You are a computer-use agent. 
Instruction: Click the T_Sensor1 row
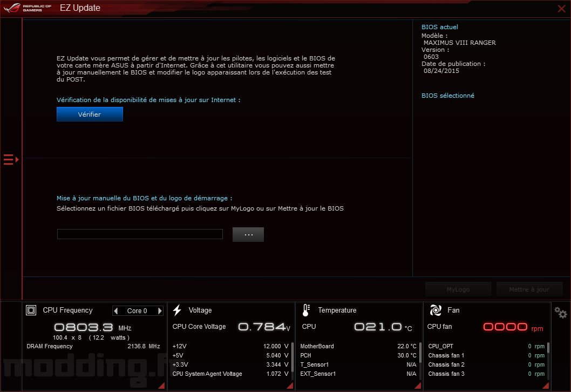(x=358, y=364)
